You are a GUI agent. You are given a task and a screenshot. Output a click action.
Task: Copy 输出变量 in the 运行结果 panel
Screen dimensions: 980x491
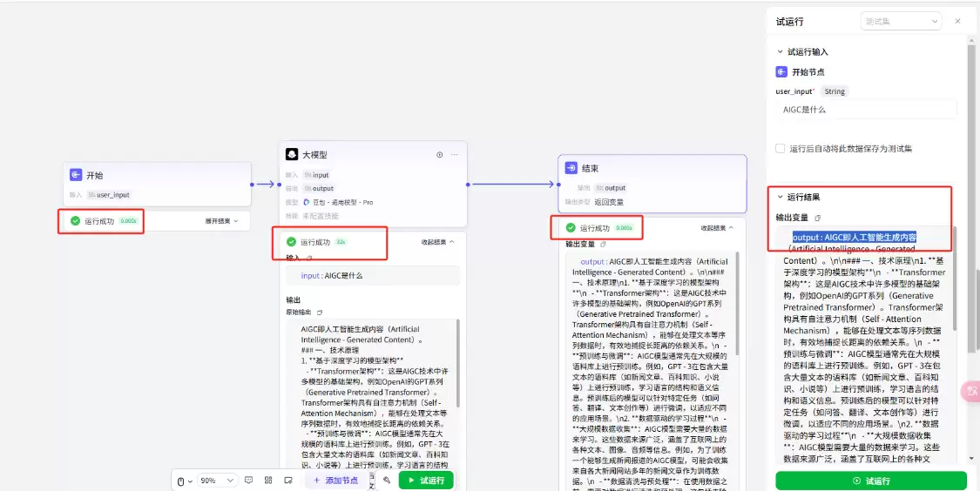[817, 218]
